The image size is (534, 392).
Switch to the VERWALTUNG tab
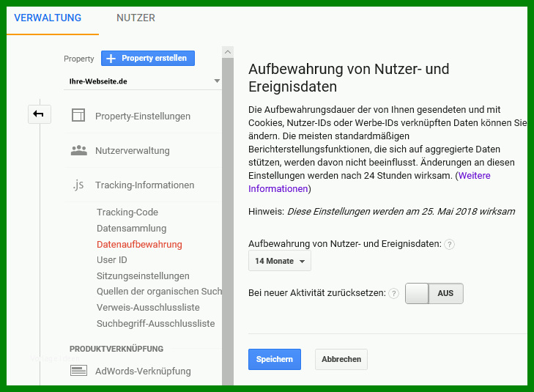point(48,18)
